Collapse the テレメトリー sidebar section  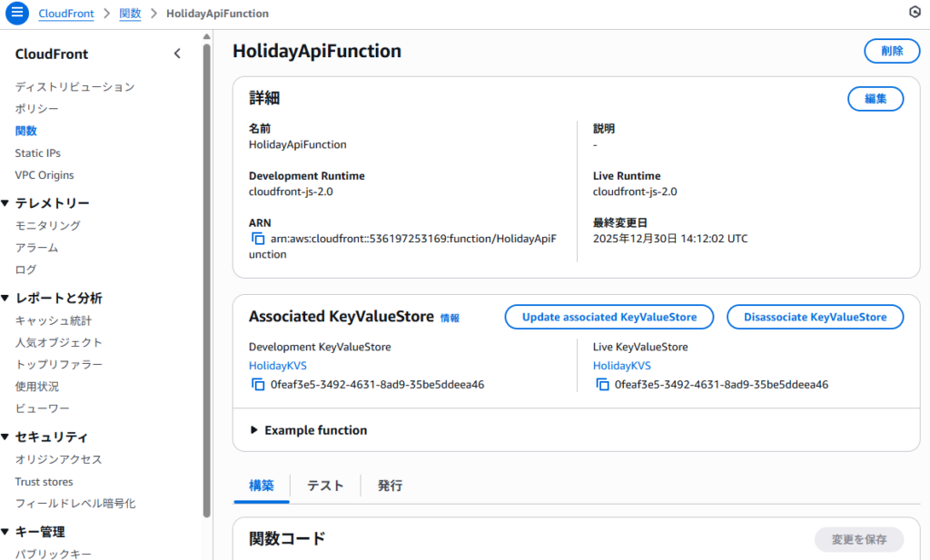pyautogui.click(x=6, y=203)
